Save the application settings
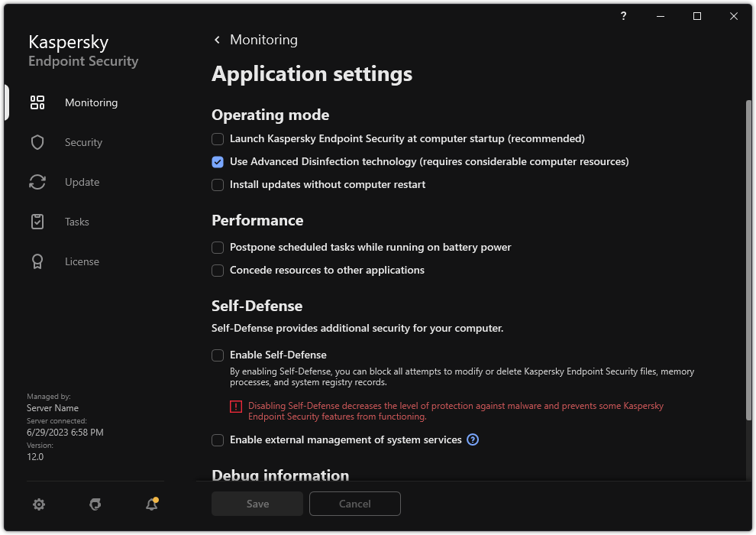This screenshot has width=756, height=535. [257, 504]
